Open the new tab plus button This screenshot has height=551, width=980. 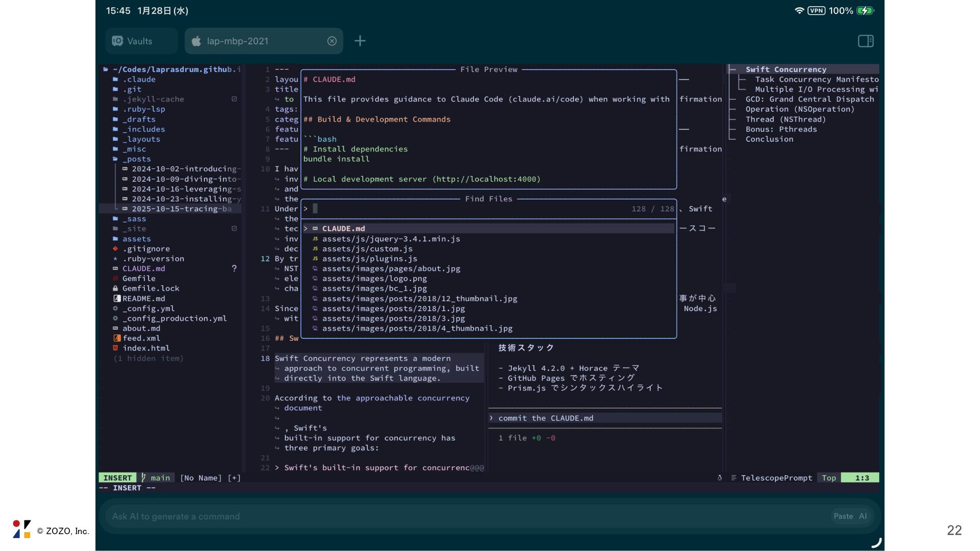coord(360,41)
